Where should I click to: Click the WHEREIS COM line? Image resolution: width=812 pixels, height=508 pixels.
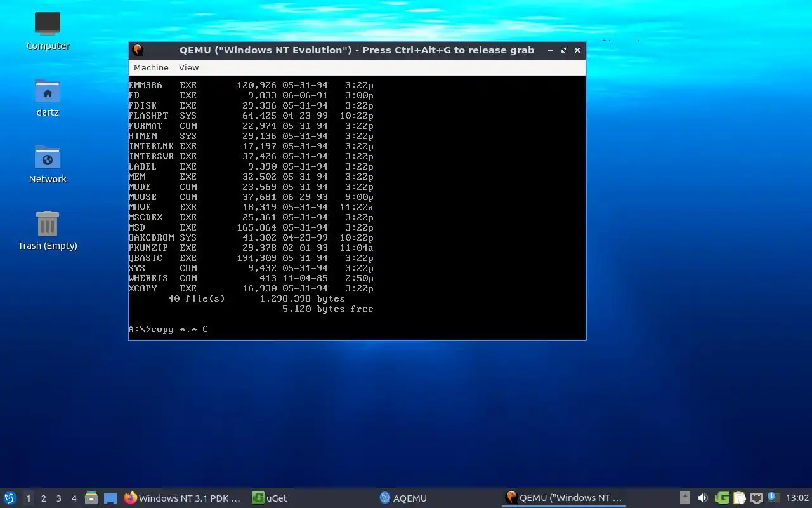point(251,278)
